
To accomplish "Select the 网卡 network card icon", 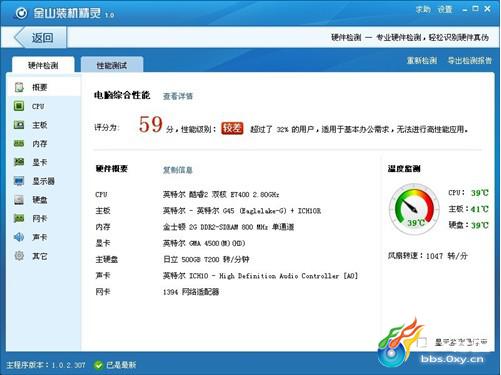I will 19,218.
